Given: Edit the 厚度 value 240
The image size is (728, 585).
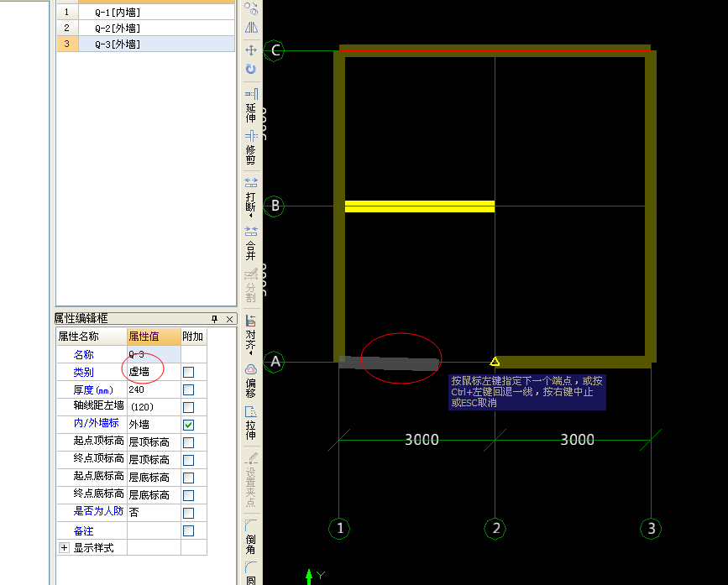Looking at the screenshot, I should 154,389.
